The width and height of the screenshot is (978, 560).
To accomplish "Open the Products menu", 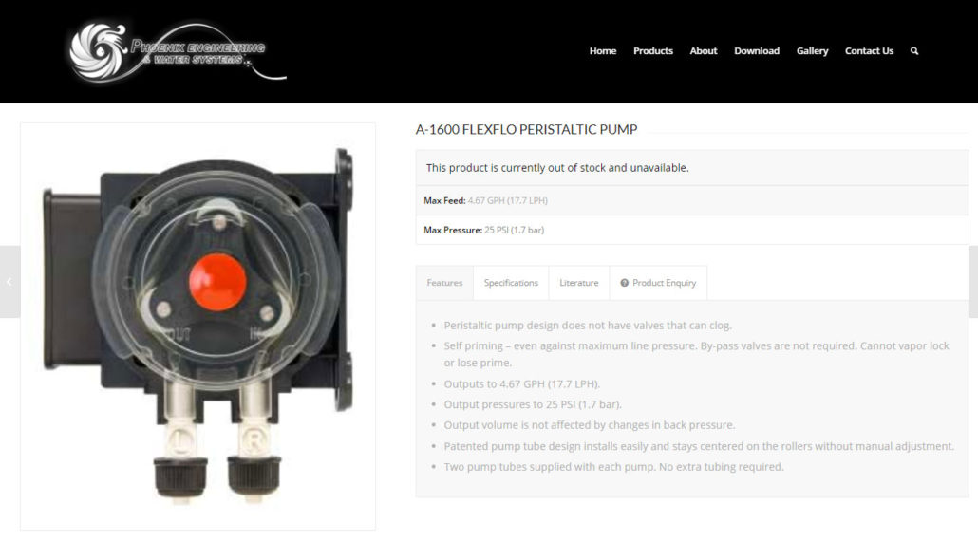I will coord(653,51).
